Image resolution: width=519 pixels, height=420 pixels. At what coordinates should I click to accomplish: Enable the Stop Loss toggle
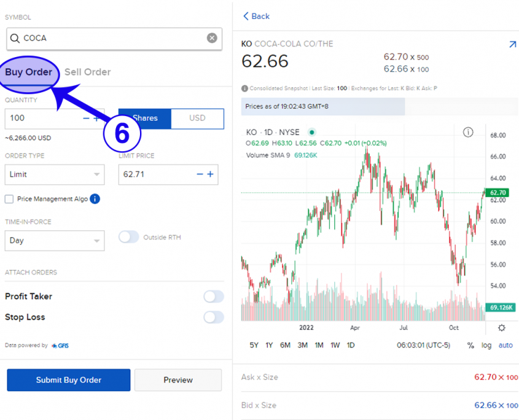pos(213,317)
